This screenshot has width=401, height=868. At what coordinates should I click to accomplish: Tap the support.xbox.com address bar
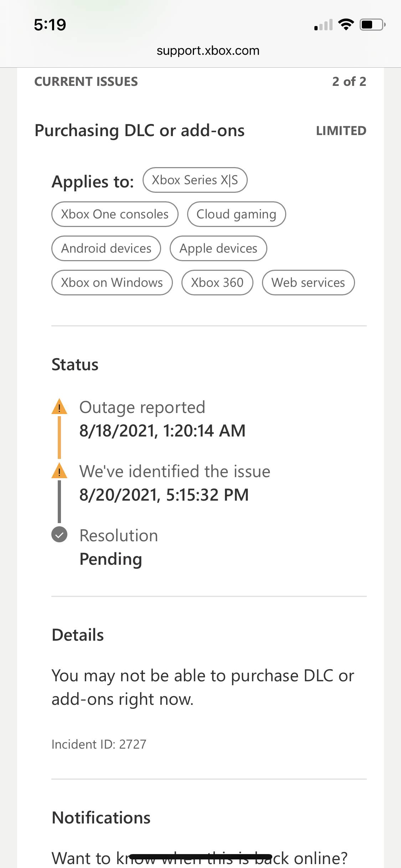(x=208, y=51)
